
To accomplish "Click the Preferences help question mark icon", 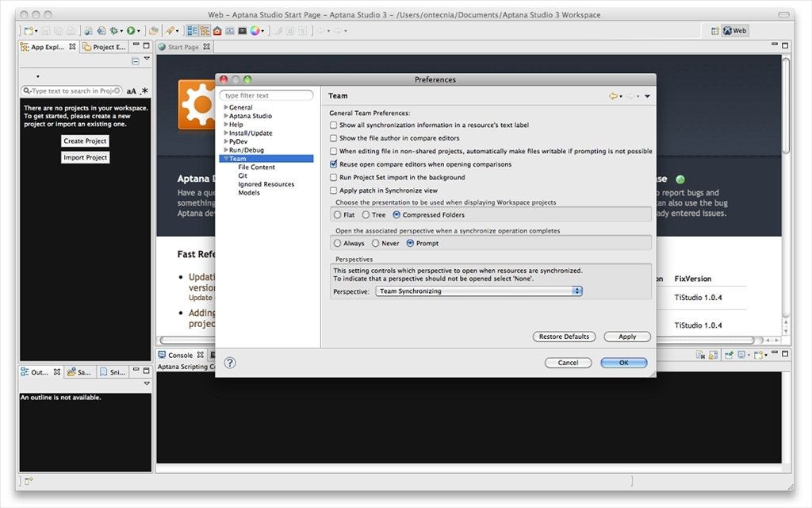I will [230, 362].
